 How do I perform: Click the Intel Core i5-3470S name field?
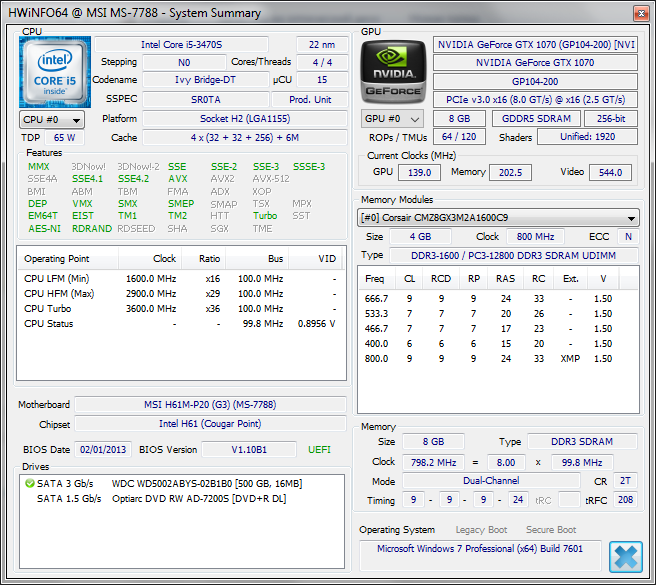coord(182,45)
